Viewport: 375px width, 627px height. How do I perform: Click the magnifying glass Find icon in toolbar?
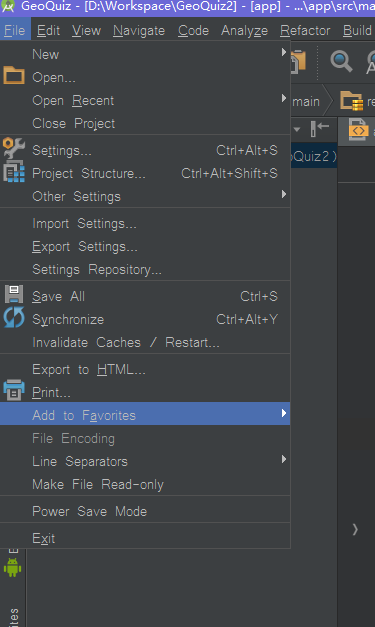[341, 62]
